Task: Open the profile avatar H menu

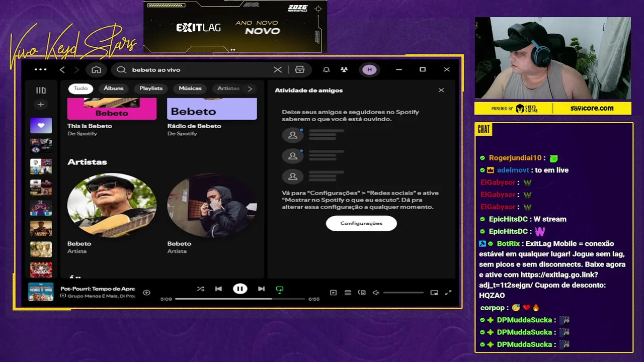Action: coord(370,69)
